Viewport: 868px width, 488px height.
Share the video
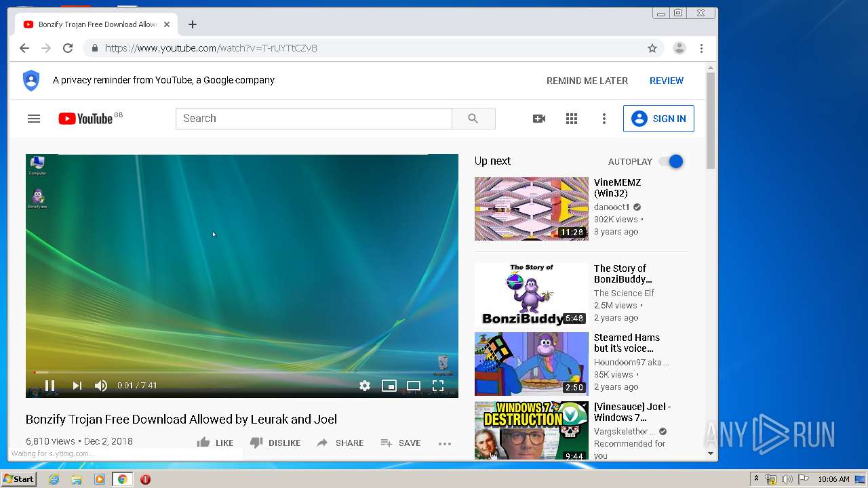[340, 443]
